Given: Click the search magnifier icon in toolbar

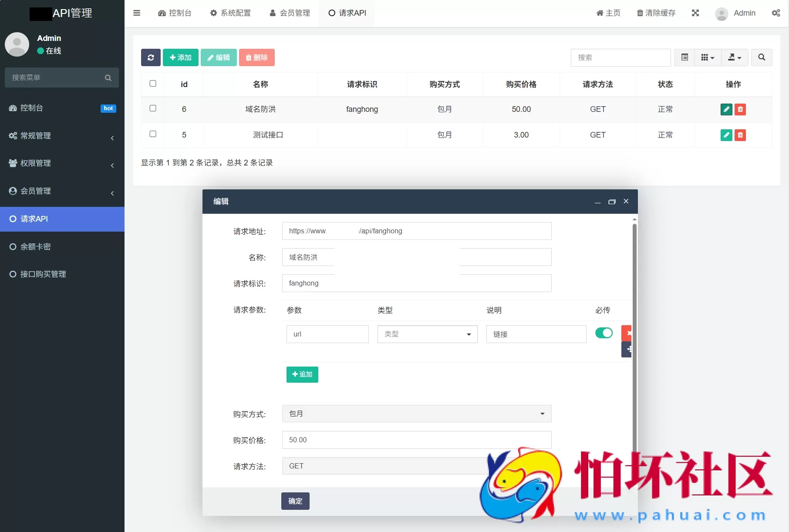Looking at the screenshot, I should (x=762, y=57).
